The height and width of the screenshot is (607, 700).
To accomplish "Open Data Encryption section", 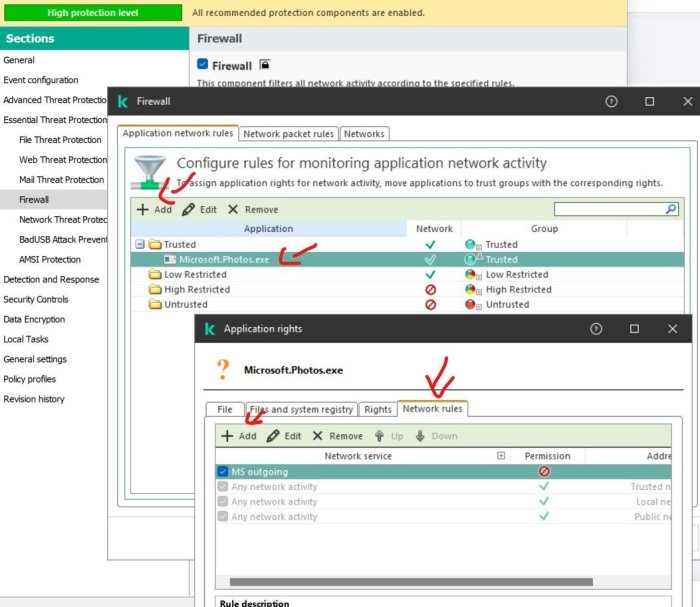I will [34, 319].
